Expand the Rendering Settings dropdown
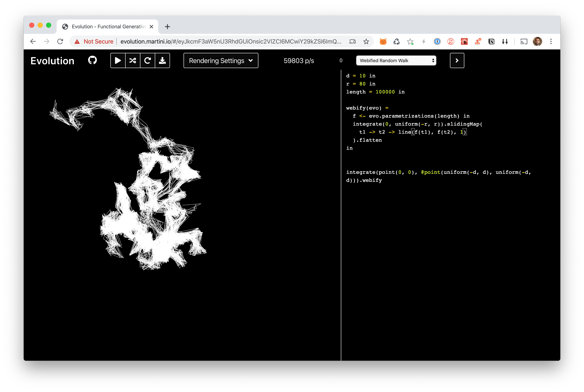584x392 pixels. click(x=221, y=60)
